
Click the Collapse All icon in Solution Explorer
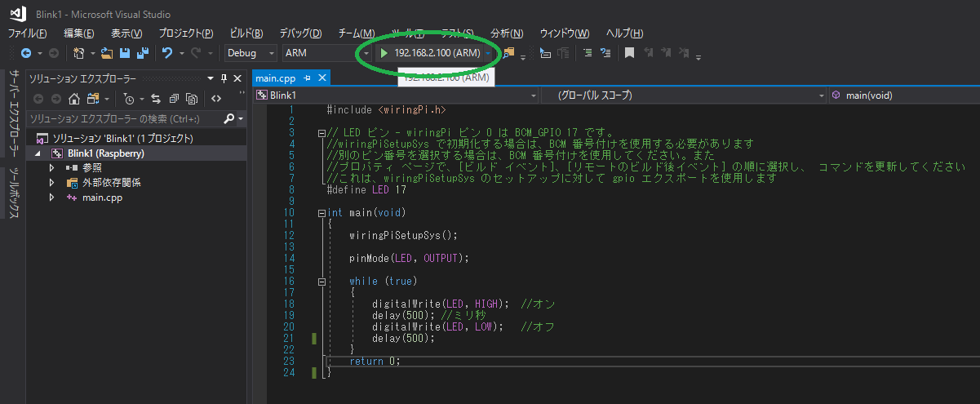[x=174, y=99]
